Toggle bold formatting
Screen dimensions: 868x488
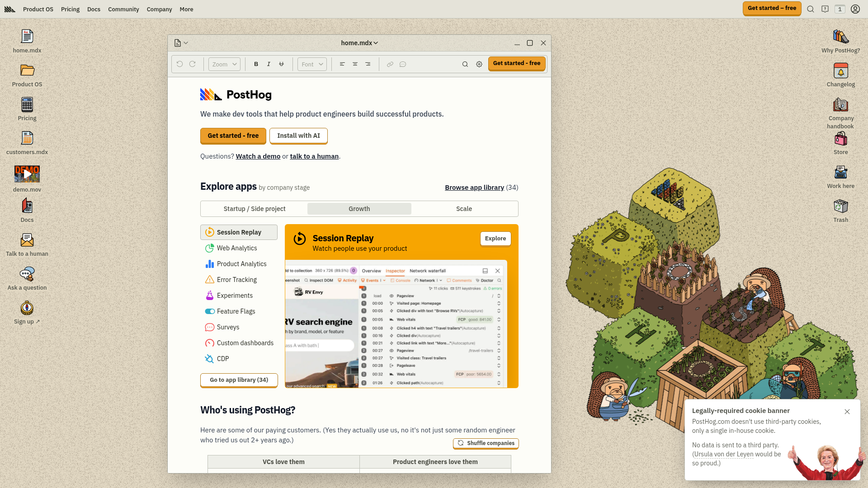coord(256,64)
